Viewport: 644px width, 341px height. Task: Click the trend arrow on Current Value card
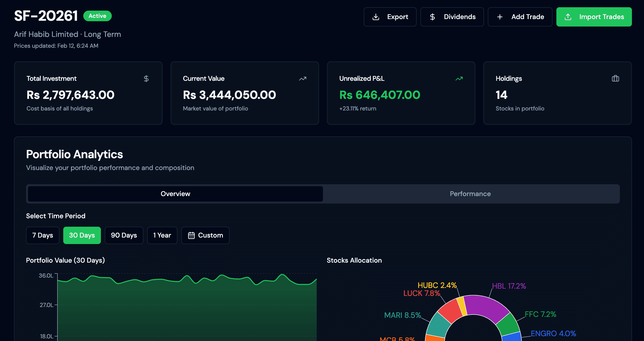[302, 78]
